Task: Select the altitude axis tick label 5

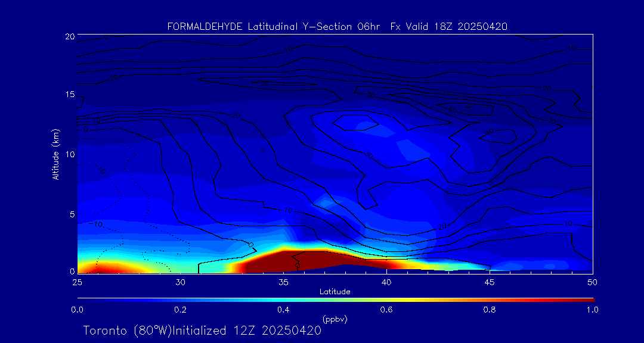Action: click(72, 214)
